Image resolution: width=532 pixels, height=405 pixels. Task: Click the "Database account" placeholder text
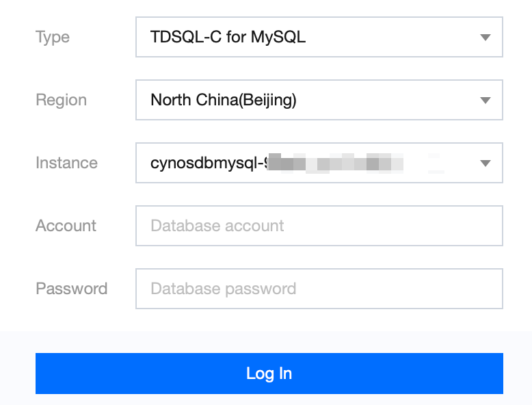point(217,226)
